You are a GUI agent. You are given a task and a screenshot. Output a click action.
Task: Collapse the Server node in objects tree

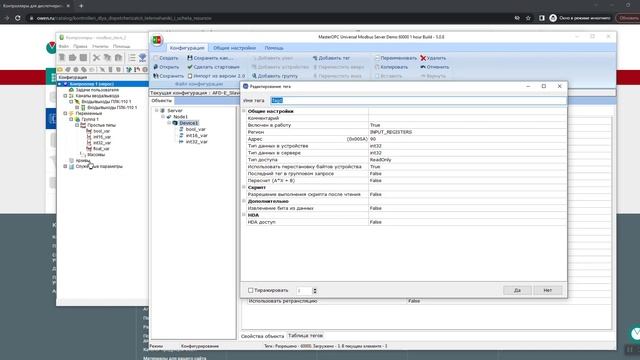tap(157, 110)
